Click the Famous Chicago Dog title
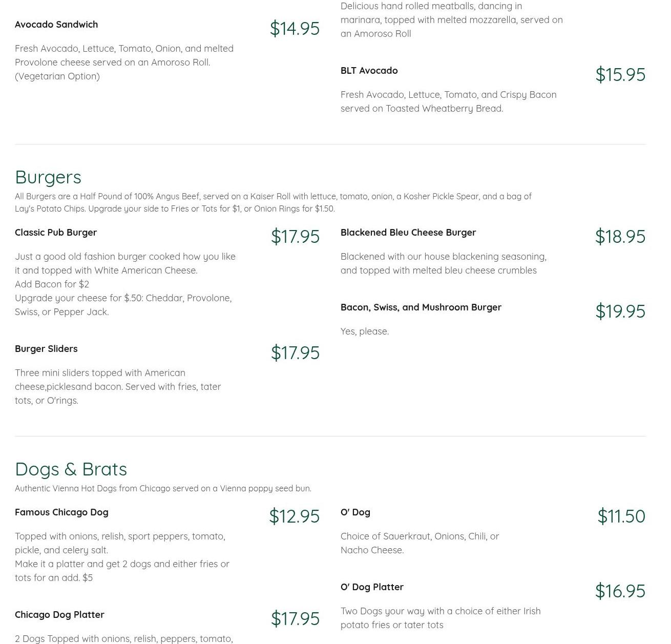Image resolution: width=671 pixels, height=644 pixels. (61, 512)
